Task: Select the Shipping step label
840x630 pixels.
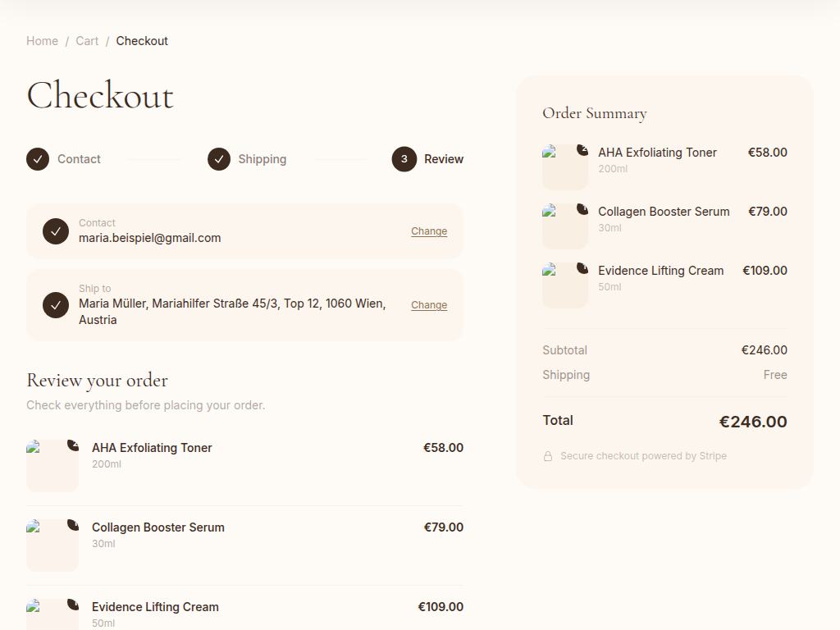Action: click(x=262, y=159)
